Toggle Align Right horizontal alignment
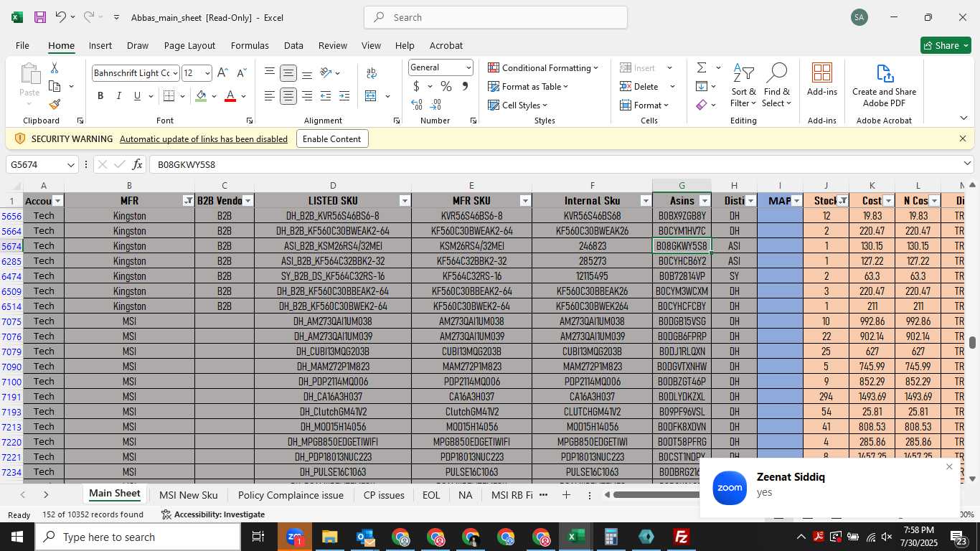The image size is (980, 551). click(307, 96)
